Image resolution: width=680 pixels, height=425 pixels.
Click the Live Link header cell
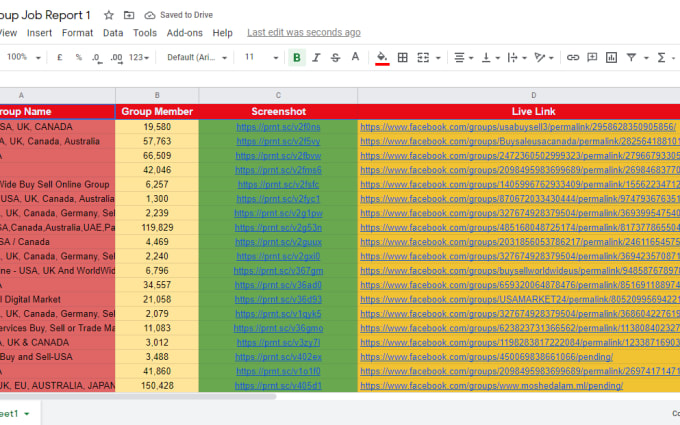pyautogui.click(x=519, y=111)
